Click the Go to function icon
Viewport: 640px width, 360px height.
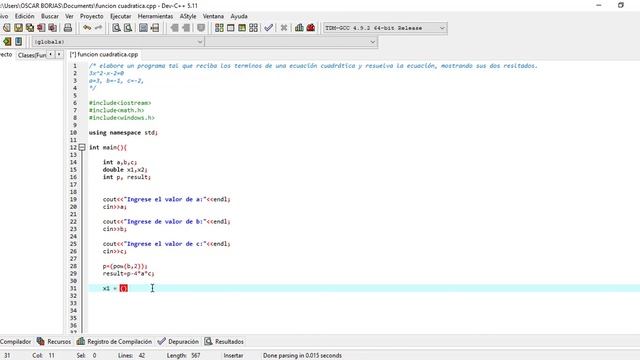coord(143,28)
